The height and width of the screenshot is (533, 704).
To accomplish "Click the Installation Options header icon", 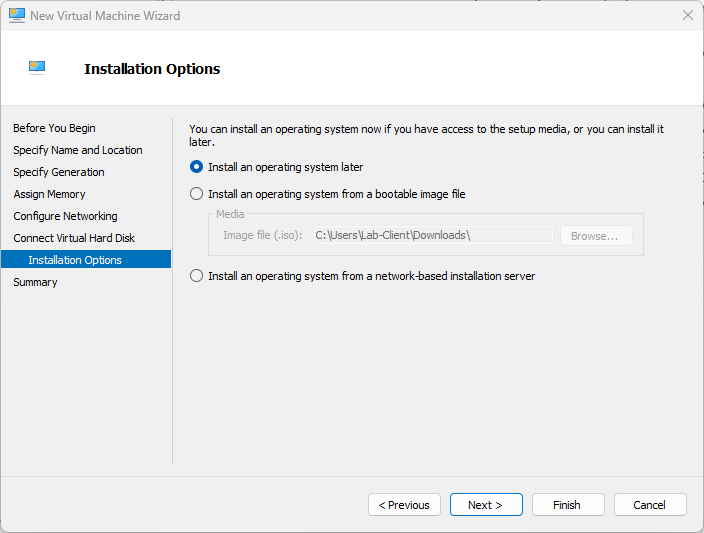I will click(37, 68).
